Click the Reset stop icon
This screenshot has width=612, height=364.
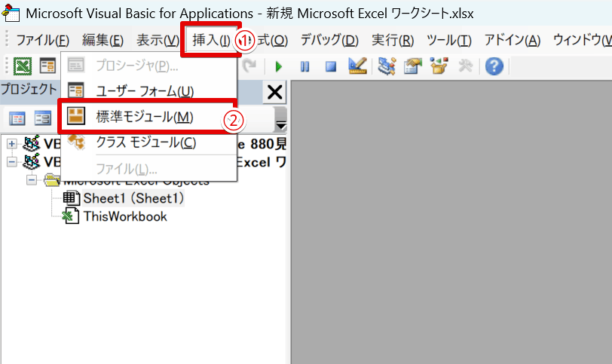pyautogui.click(x=330, y=67)
